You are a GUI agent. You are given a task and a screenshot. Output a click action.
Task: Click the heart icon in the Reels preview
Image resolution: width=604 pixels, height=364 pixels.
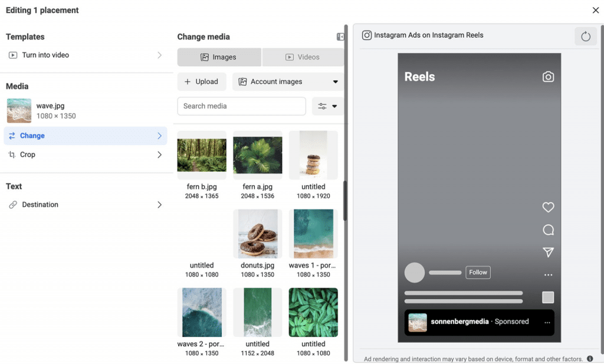[x=548, y=207]
